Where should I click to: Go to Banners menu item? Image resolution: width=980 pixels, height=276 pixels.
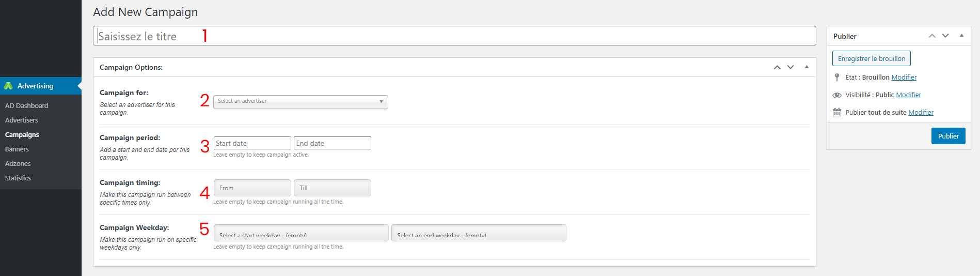click(x=17, y=149)
